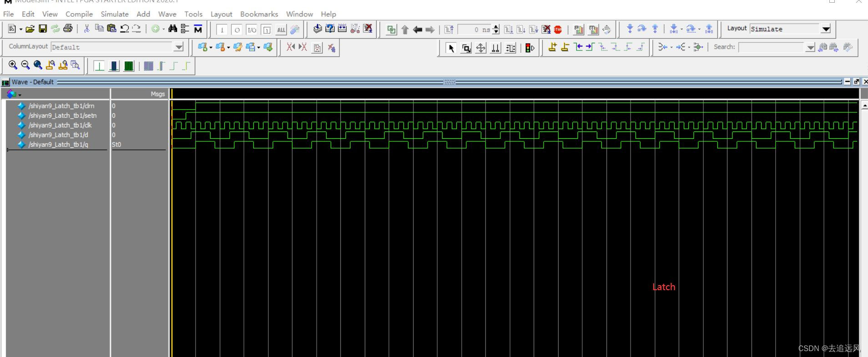Select the arrow pointer Select mode

click(x=451, y=48)
